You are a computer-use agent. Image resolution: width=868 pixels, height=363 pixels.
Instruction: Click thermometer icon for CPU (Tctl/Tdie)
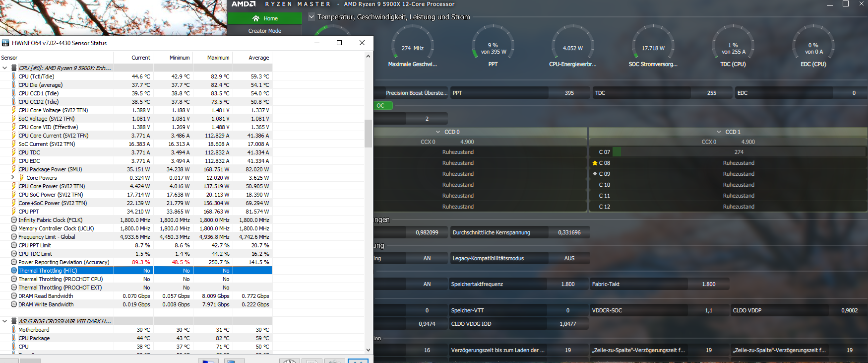tap(13, 76)
